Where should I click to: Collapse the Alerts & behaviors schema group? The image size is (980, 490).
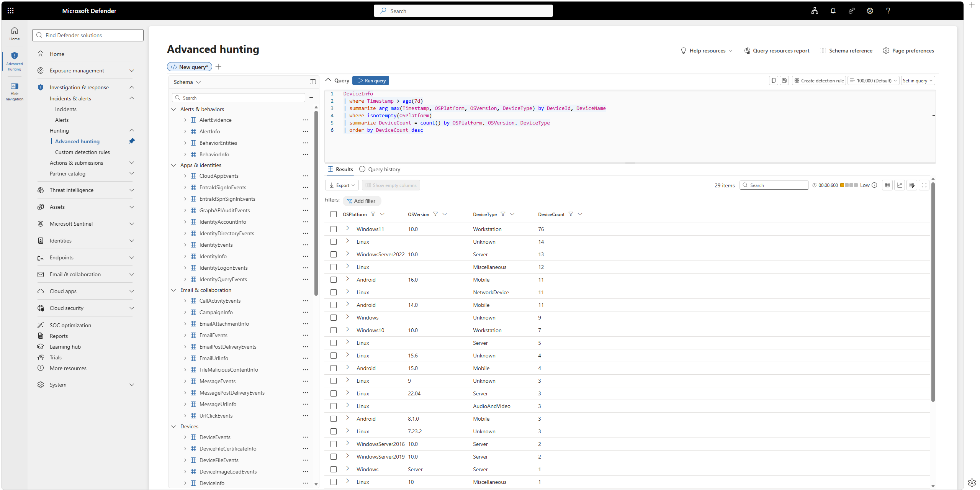pos(173,109)
